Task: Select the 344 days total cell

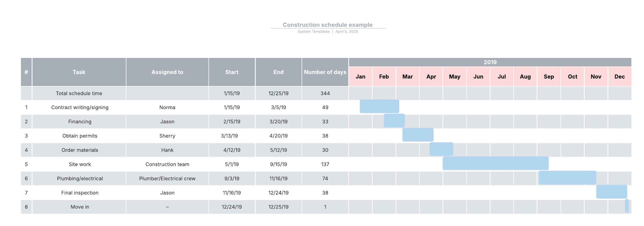Action: coord(325,93)
